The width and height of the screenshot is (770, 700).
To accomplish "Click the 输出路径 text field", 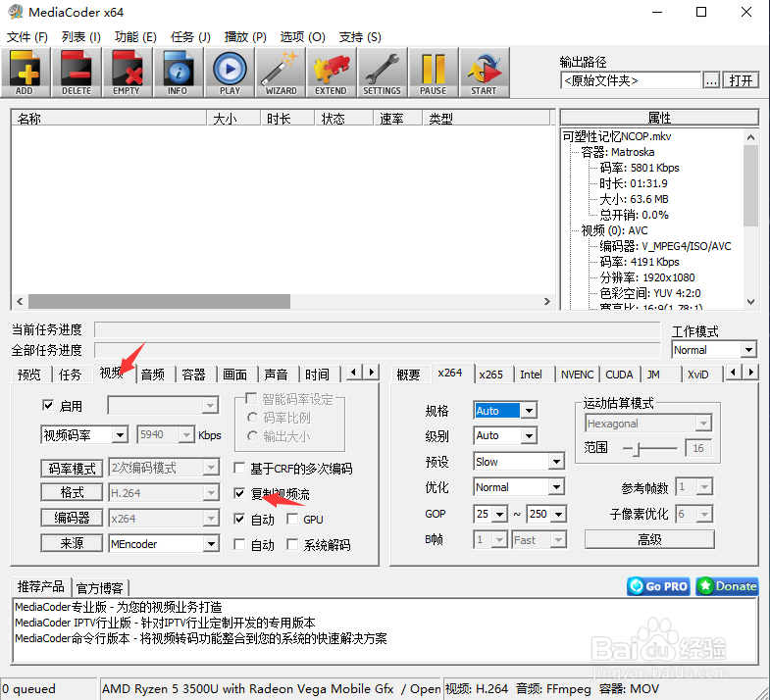I will [x=630, y=80].
